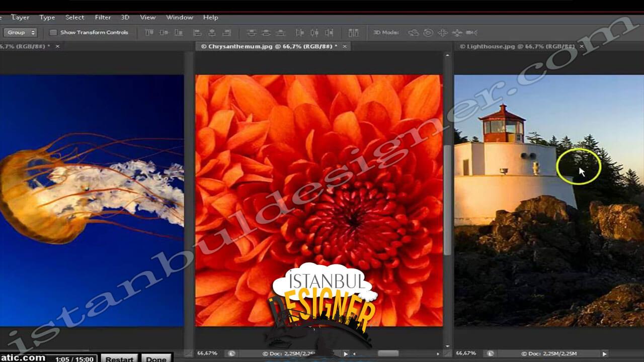This screenshot has height=362, width=644.
Task: Open the Layer menu
Action: [x=21, y=17]
